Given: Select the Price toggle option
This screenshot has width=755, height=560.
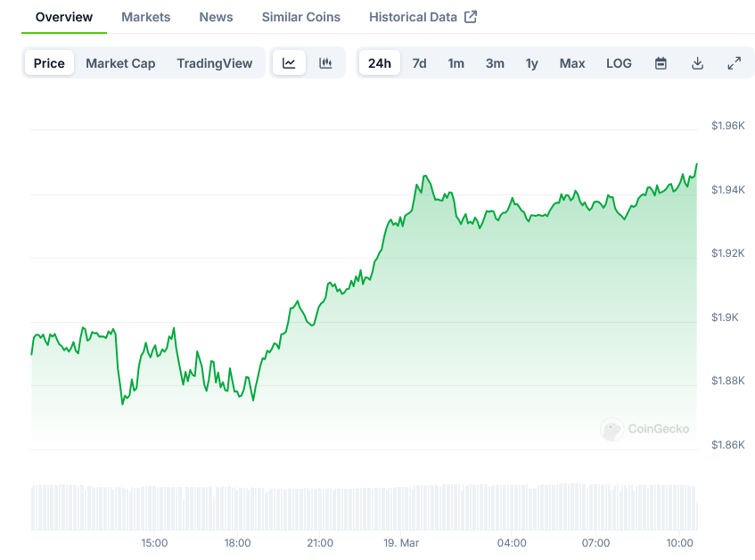Looking at the screenshot, I should 49,63.
